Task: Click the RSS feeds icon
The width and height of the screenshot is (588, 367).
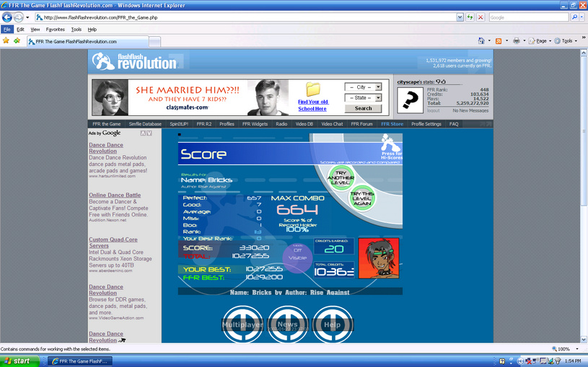Action: 499,41
